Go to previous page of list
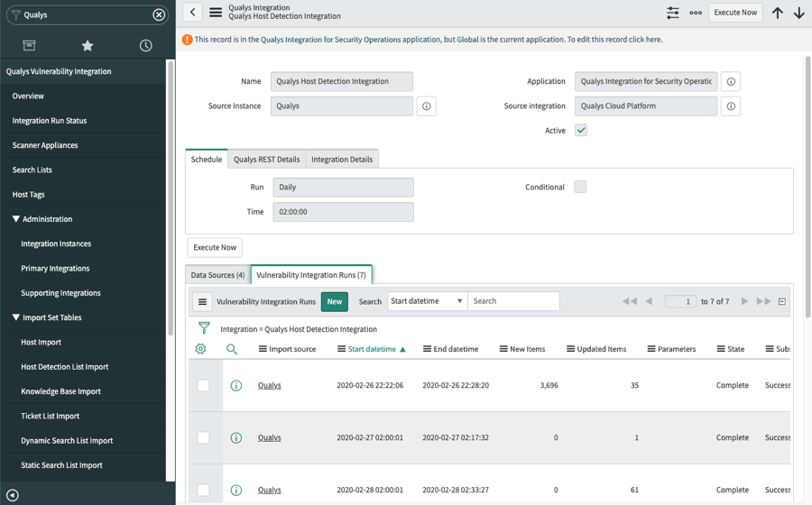The height and width of the screenshot is (505, 812). tap(649, 301)
